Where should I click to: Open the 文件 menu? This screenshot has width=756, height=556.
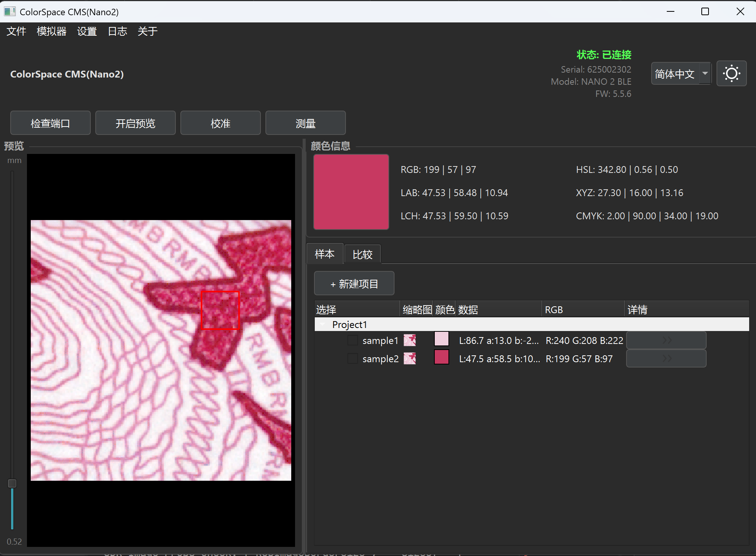(16, 31)
